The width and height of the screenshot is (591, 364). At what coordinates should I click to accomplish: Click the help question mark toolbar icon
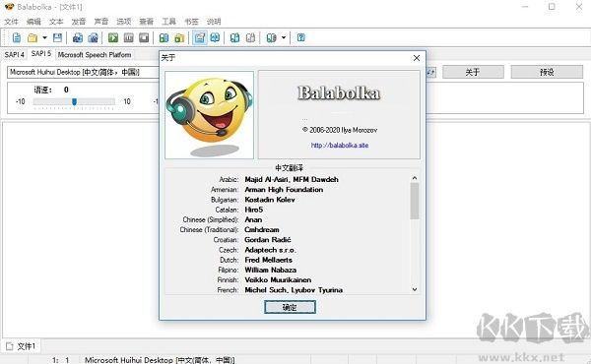[x=301, y=37]
